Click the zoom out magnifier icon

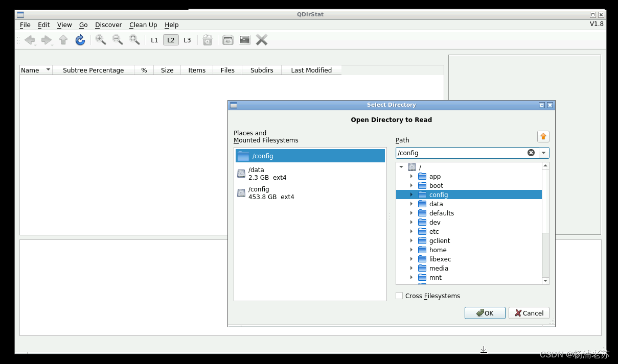[118, 40]
